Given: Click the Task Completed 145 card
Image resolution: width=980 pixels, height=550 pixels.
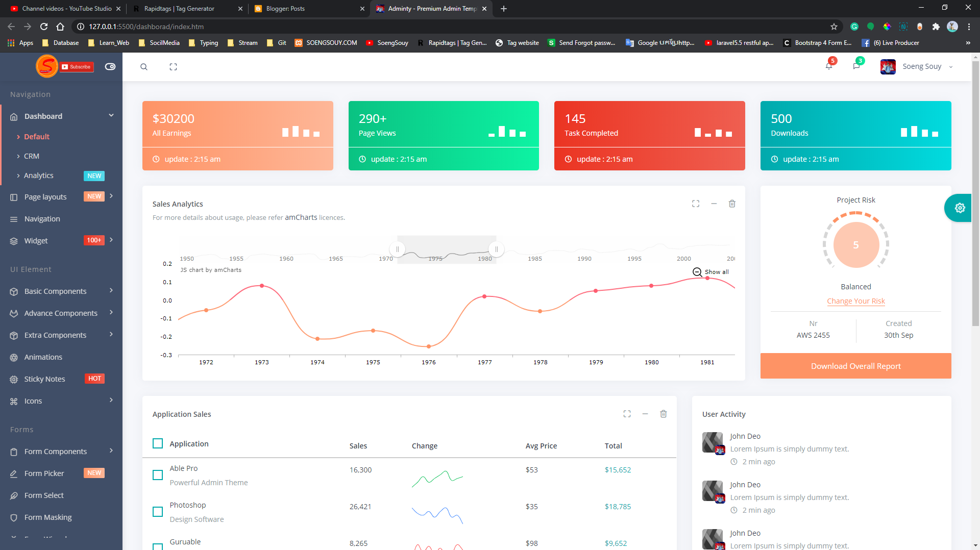Looking at the screenshot, I should tap(649, 136).
